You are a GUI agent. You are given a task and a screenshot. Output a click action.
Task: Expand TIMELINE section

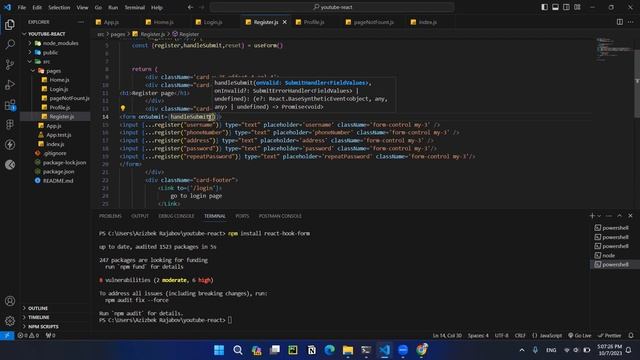pos(39,317)
